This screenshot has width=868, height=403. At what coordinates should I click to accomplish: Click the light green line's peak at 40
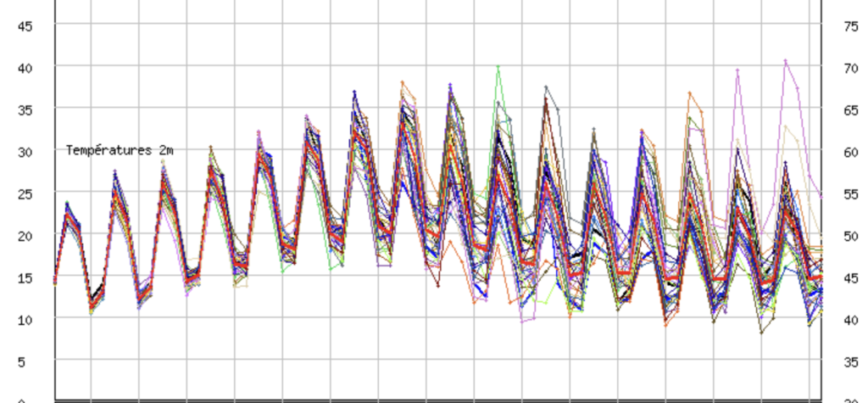[498, 66]
